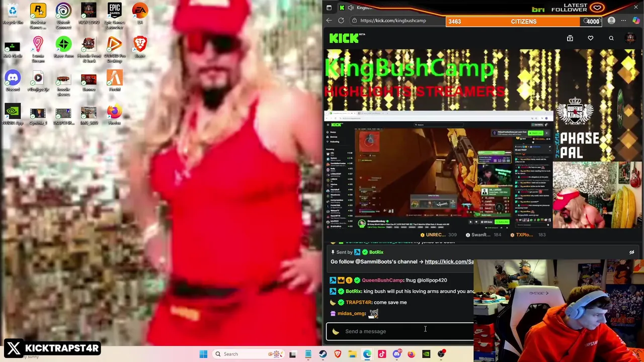Open Edge Settings and more menu
Image resolution: width=644 pixels, height=362 pixels.
[623, 21]
